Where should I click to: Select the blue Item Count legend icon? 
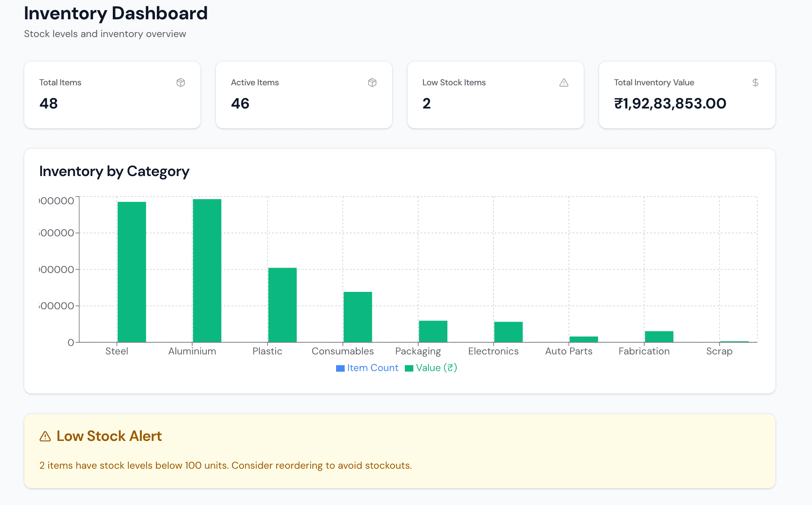340,368
